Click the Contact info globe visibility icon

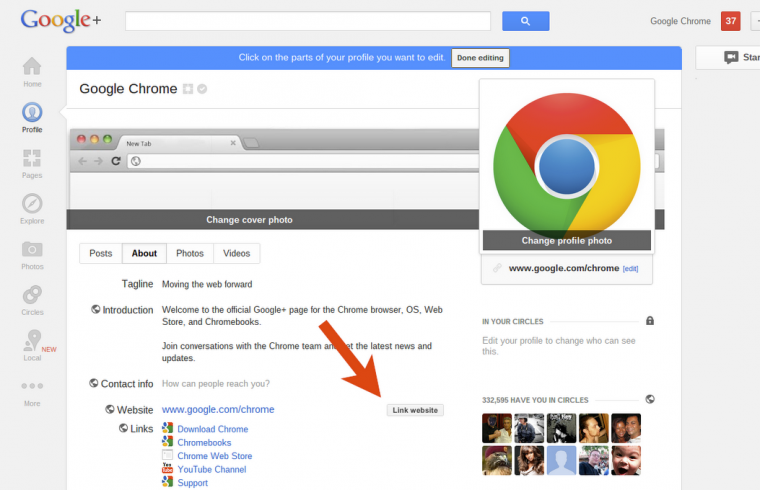94,383
